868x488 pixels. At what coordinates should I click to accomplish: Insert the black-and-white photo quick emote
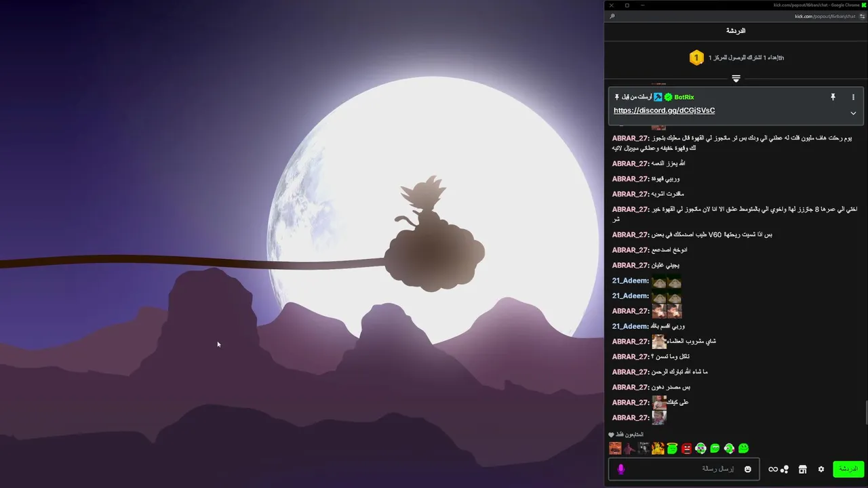click(x=644, y=448)
